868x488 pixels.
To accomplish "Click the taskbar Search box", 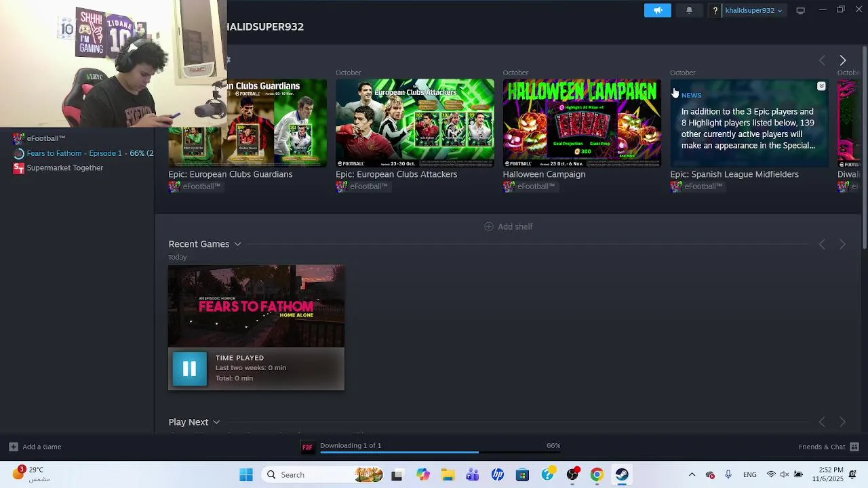I will pos(322,475).
